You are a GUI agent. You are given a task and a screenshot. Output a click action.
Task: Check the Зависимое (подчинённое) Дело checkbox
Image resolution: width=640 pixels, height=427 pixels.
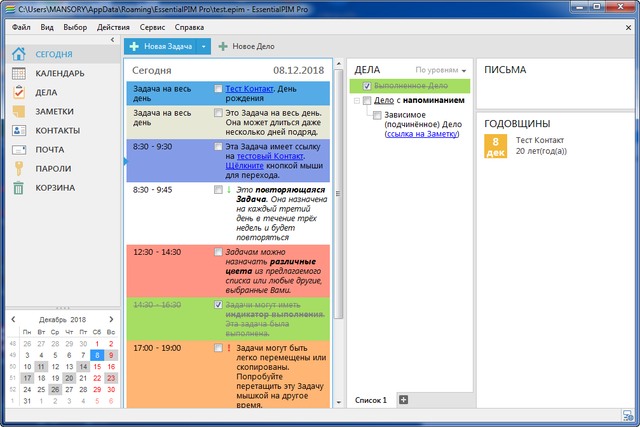[x=377, y=115]
